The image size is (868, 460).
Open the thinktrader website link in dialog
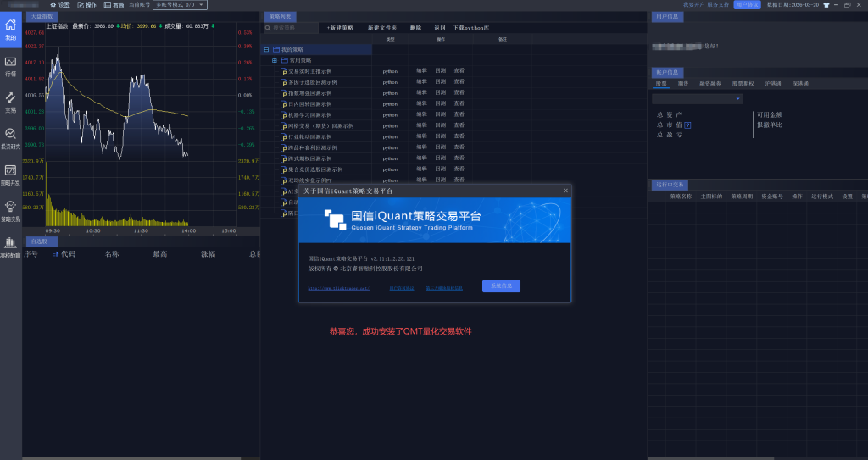coord(339,288)
